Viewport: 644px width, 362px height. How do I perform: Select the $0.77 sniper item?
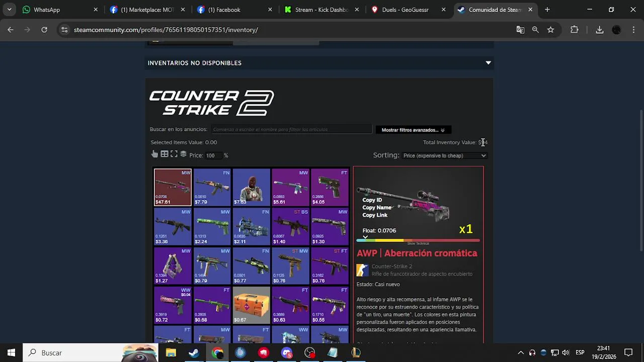pos(251,265)
